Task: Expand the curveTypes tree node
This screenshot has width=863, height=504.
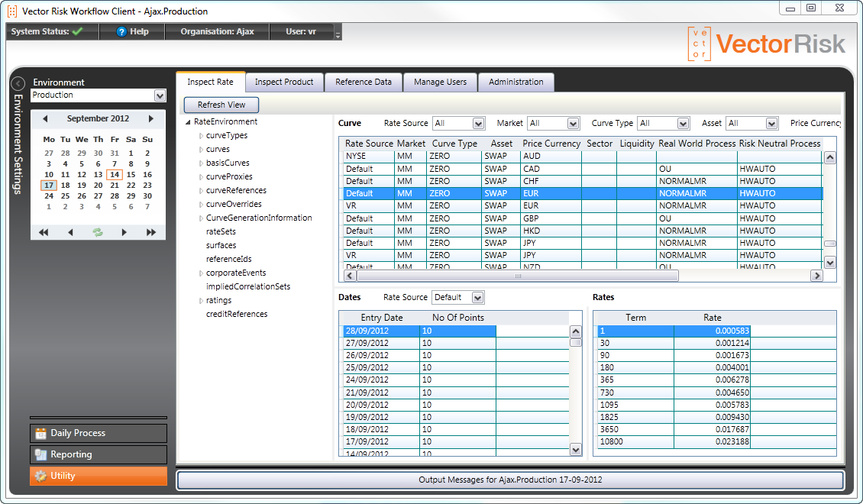Action: tap(201, 135)
